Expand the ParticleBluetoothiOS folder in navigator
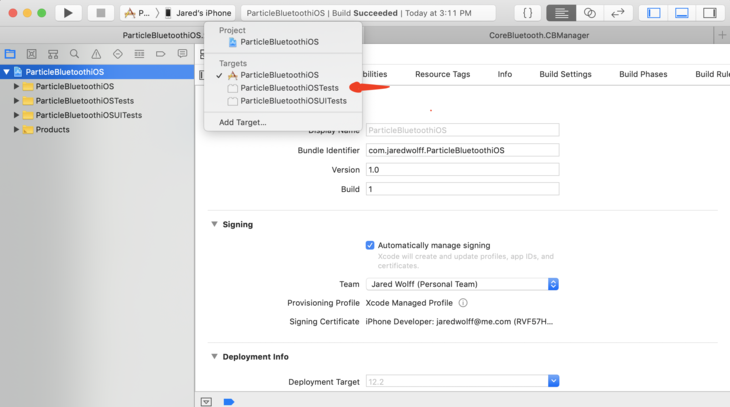730x407 pixels. click(16, 86)
